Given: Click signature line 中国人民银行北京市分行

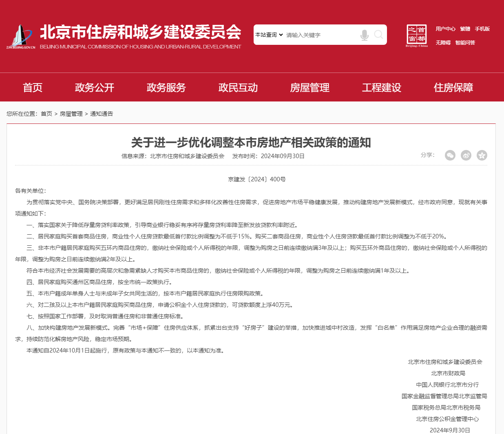Looking at the screenshot, I should 447,385.
